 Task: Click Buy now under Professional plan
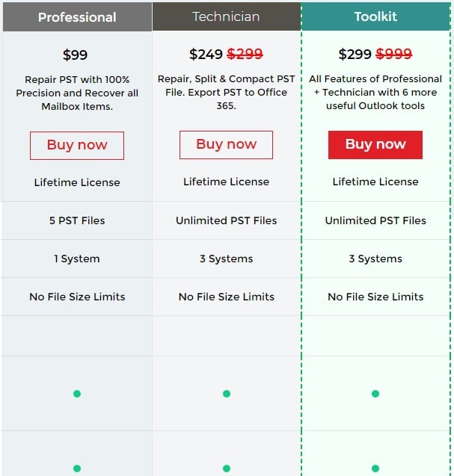click(77, 146)
